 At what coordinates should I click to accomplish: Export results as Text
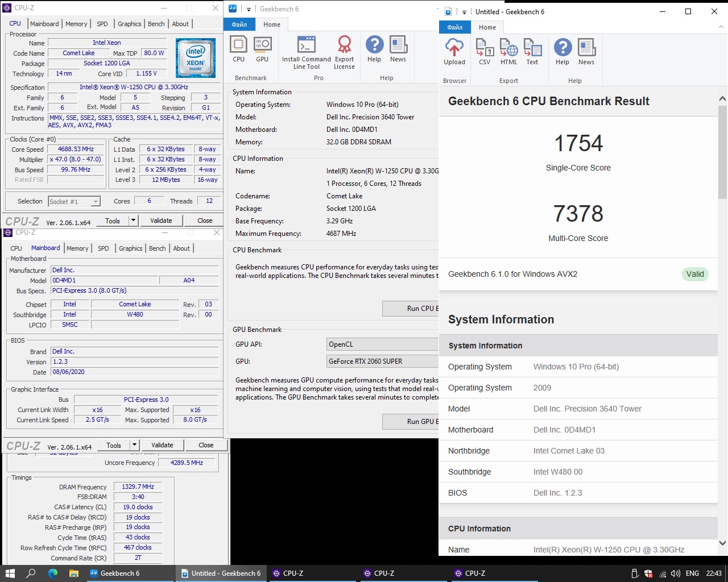pyautogui.click(x=532, y=52)
